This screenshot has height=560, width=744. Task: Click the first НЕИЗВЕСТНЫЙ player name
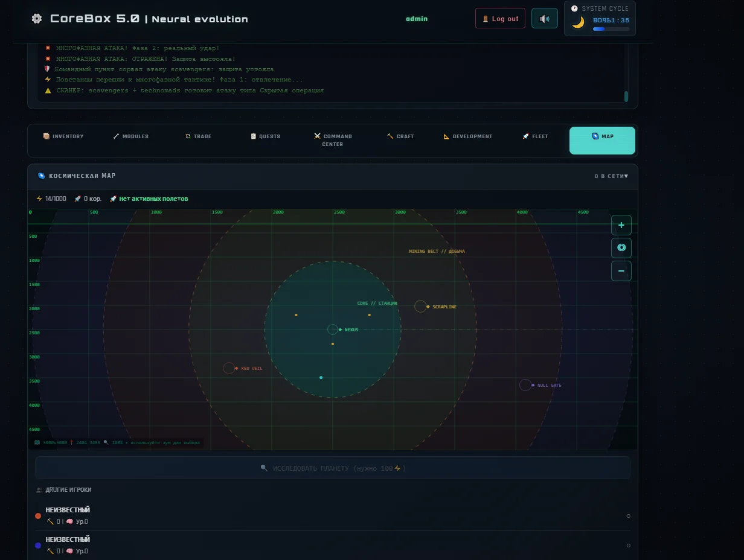(x=68, y=510)
